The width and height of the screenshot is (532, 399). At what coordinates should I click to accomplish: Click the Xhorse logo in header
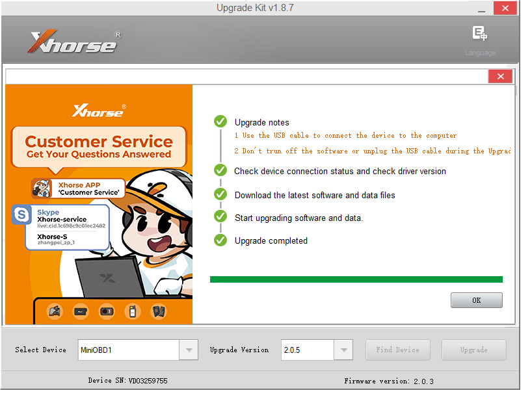coord(73,42)
